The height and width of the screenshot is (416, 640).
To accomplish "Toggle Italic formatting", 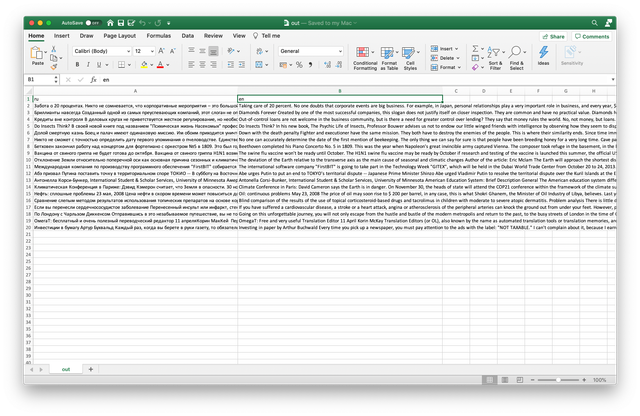I will tap(90, 63).
